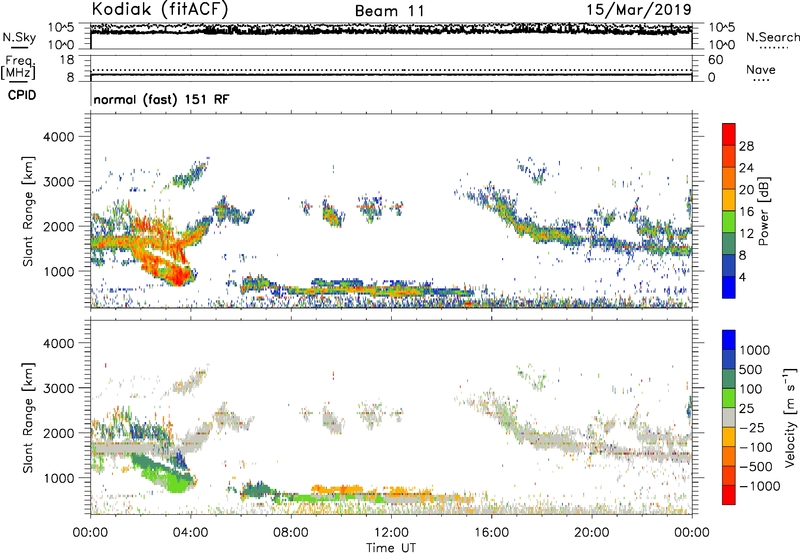Click the '18' frequency axis tick label
This screenshot has width=800, height=554.
click(x=67, y=60)
